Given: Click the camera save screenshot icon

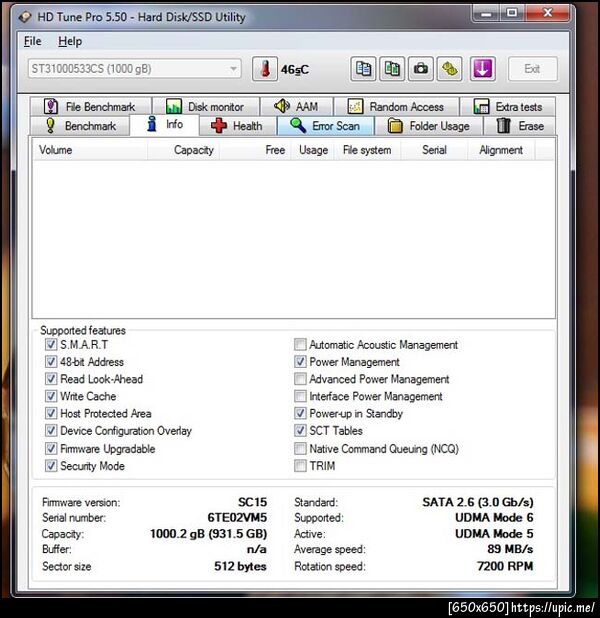Looking at the screenshot, I should pos(421,69).
